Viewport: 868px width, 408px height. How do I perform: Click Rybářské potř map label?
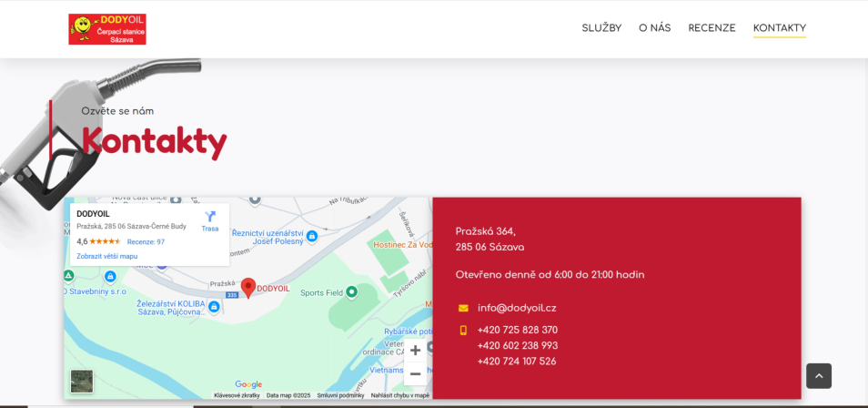pos(409,331)
